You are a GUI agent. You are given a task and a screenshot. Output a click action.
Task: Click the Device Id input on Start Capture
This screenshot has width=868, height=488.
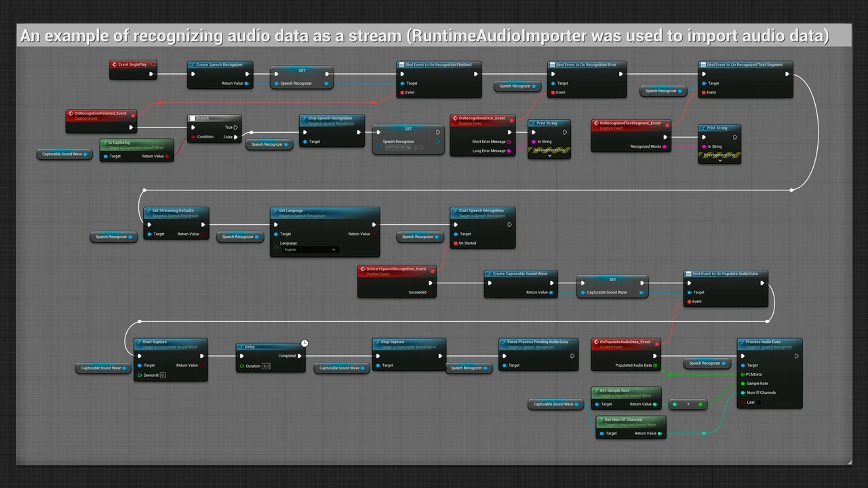(163, 375)
